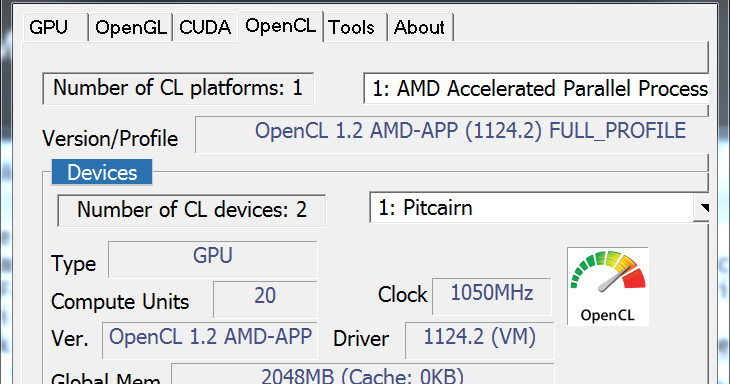Click the Compute Units value 20
Viewport: 730px width, 384px height.
(265, 299)
